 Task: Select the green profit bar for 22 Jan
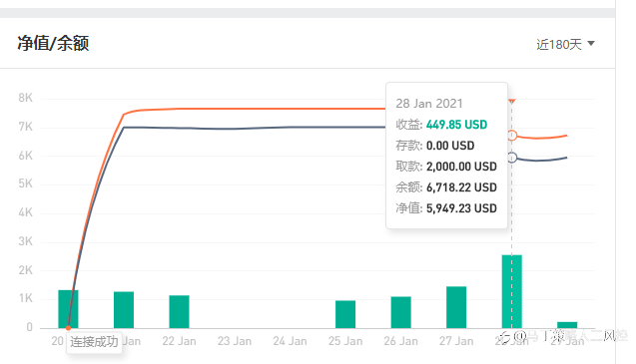[x=180, y=312]
